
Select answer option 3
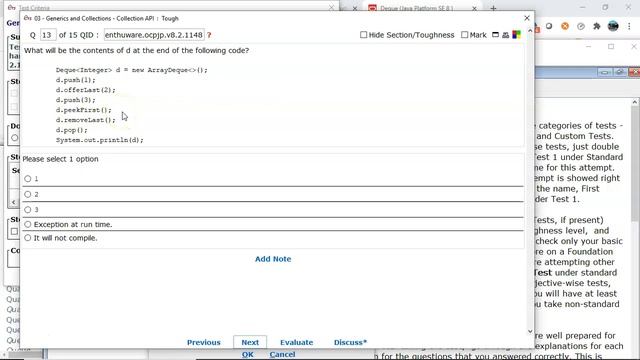click(x=28, y=210)
